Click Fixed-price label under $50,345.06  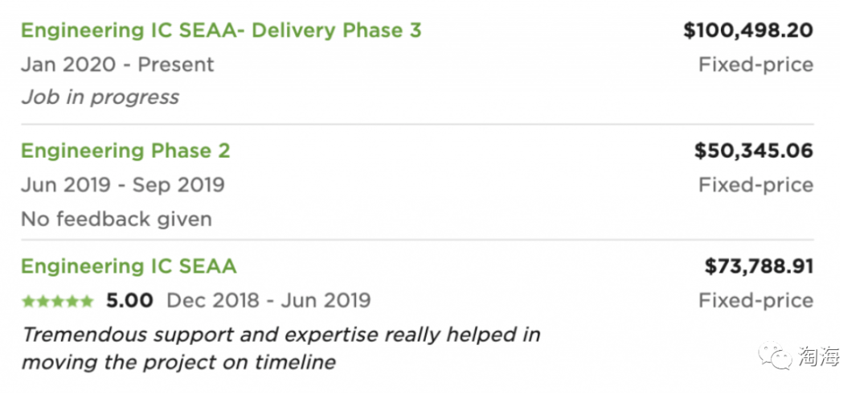756,186
